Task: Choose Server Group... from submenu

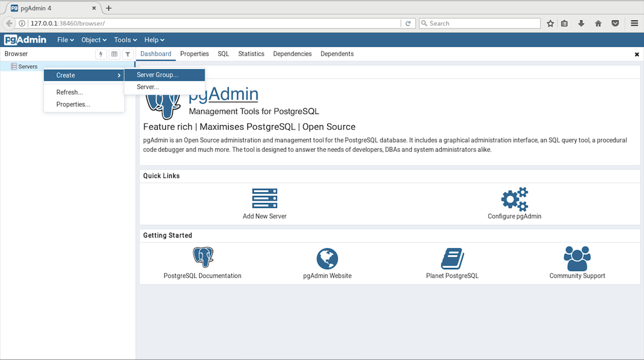Action: coord(164,75)
